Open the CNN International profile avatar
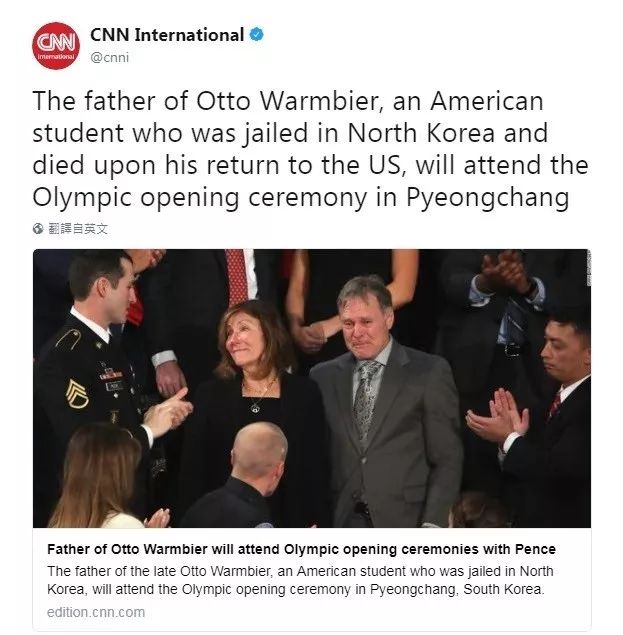The width and height of the screenshot is (623, 635). click(x=56, y=46)
